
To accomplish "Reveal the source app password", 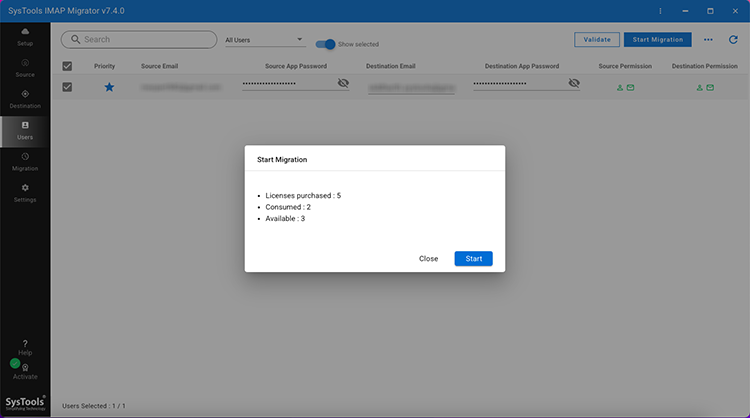I will pyautogui.click(x=343, y=83).
